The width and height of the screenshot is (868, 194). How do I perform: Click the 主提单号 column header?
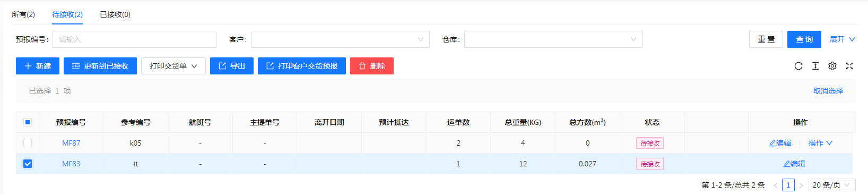[x=265, y=122]
